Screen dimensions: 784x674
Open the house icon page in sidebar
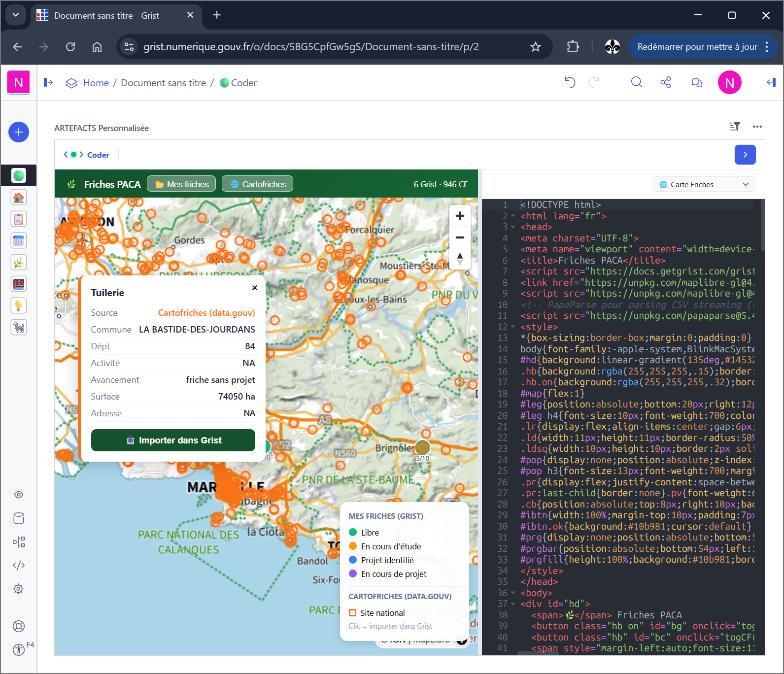[x=19, y=198]
